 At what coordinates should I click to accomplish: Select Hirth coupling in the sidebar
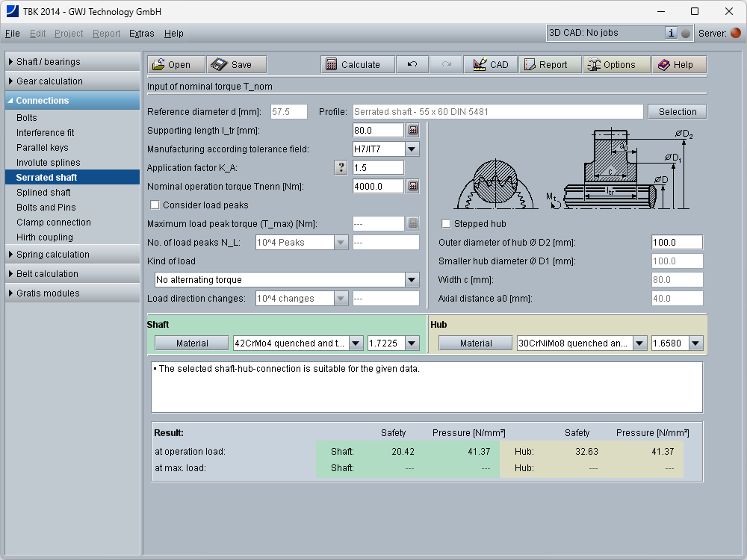click(45, 237)
